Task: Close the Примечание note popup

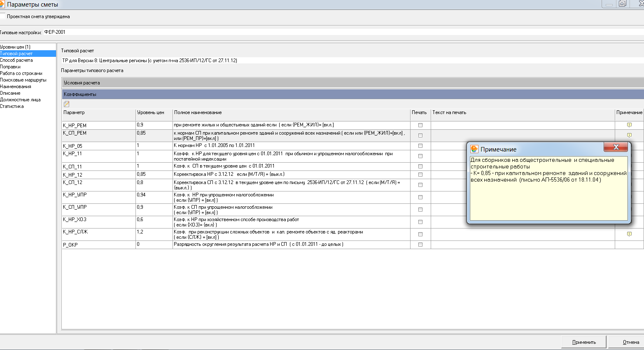Action: 616,147
